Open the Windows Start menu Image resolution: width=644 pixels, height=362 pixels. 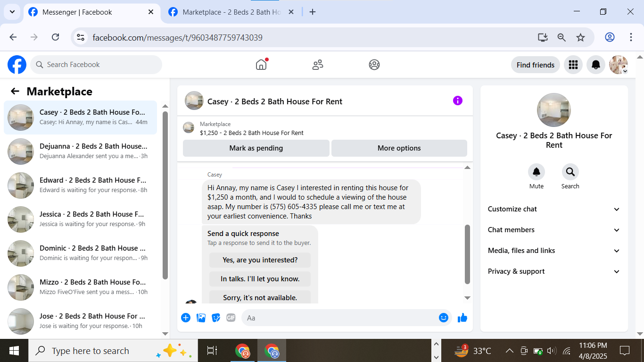point(14,351)
